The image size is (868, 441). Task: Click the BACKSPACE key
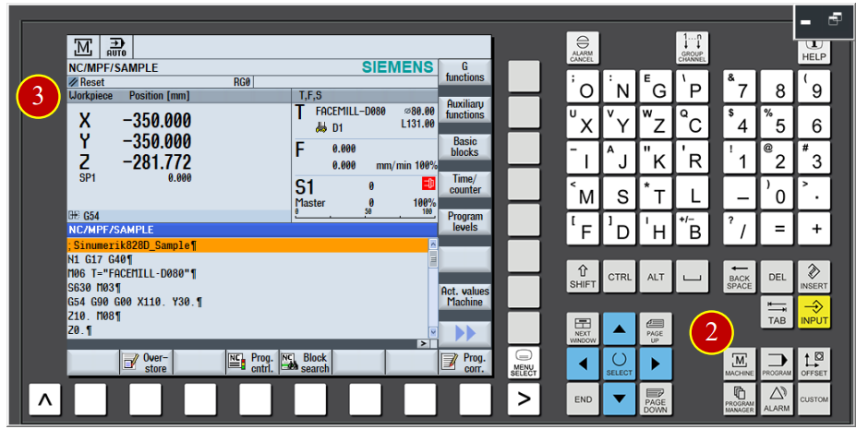740,277
